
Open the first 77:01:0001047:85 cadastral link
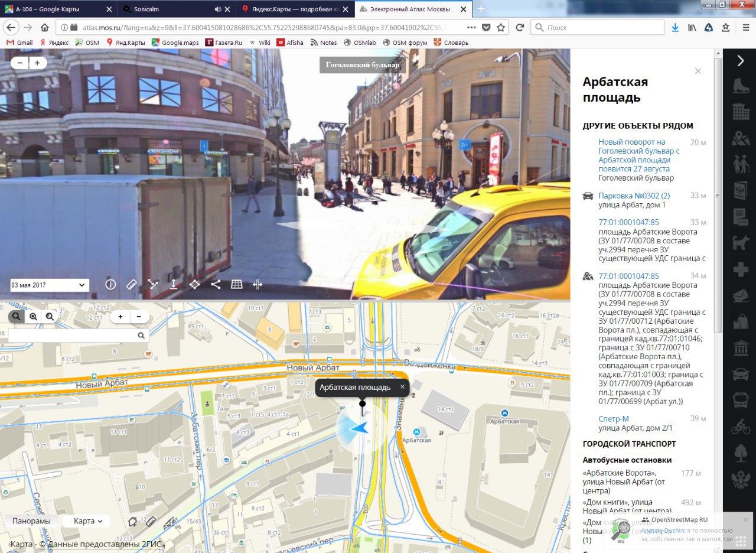[628, 222]
